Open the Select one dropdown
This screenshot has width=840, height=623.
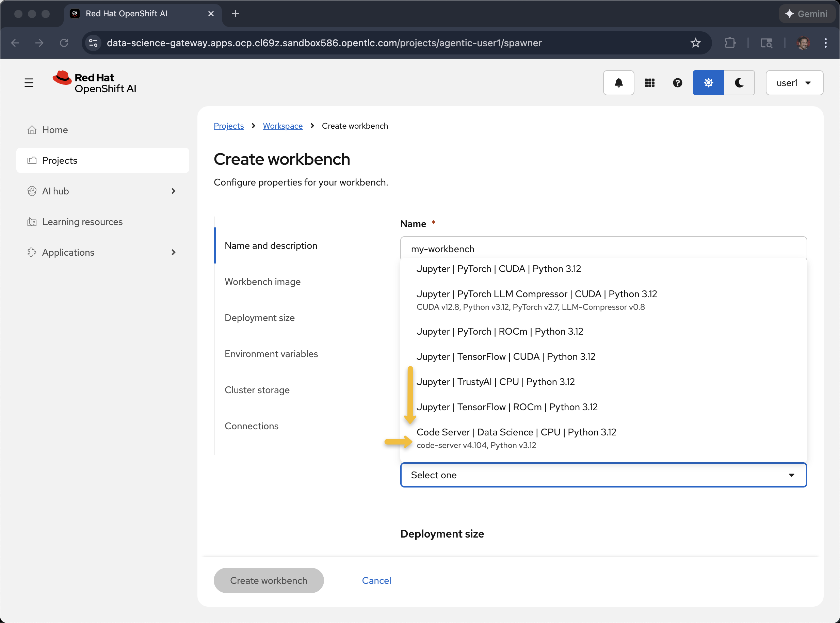click(602, 475)
